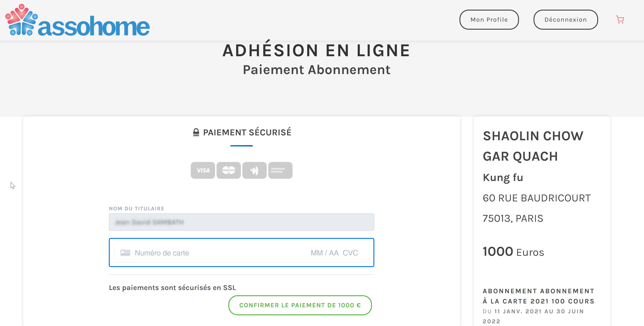Click the 1000 Euros price text
Image resolution: width=644 pixels, height=326 pixels.
coord(513,251)
